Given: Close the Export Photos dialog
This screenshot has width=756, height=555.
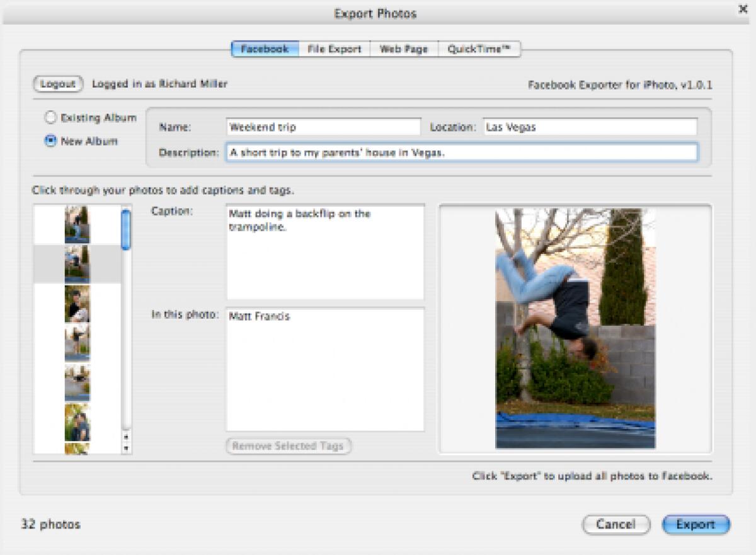Looking at the screenshot, I should click(742, 10).
